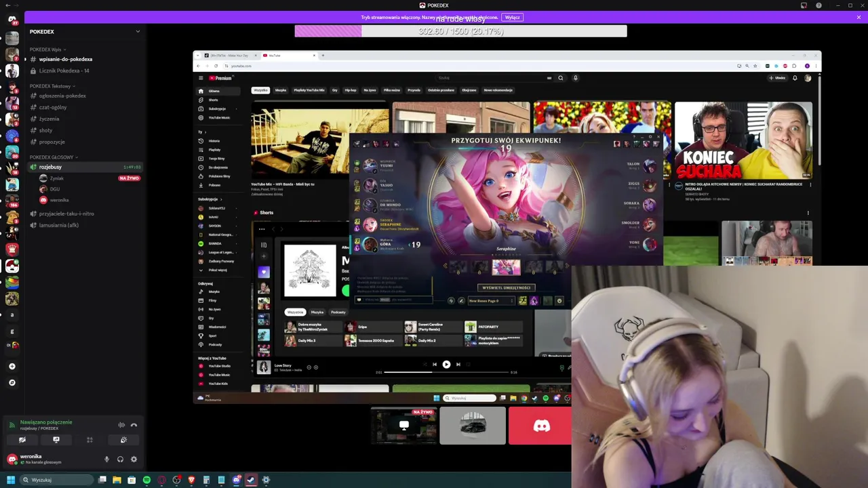Click Wyszukaj taskbar search field
The width and height of the screenshot is (868, 488).
57,480
